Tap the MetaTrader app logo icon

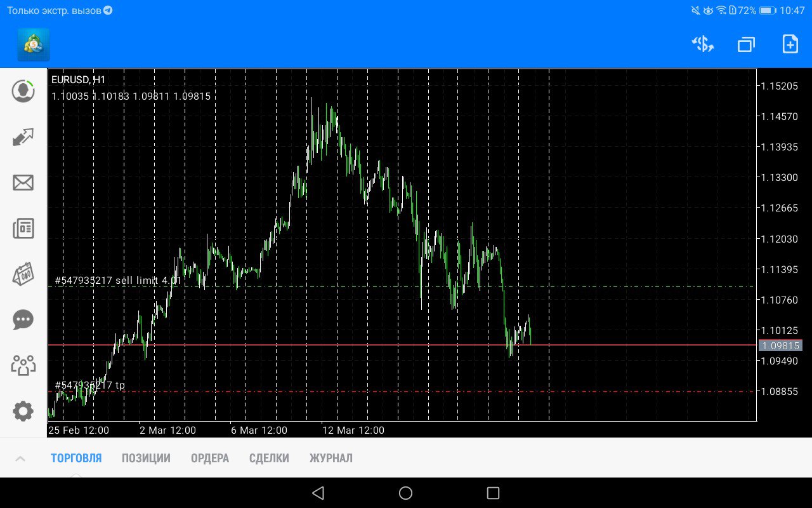pyautogui.click(x=33, y=44)
